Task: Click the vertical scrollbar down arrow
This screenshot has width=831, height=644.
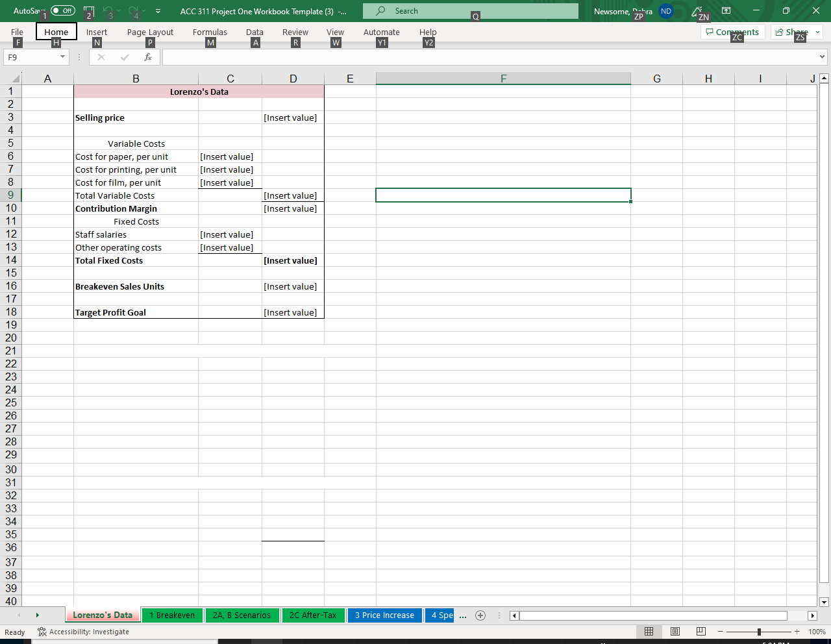Action: 824,602
